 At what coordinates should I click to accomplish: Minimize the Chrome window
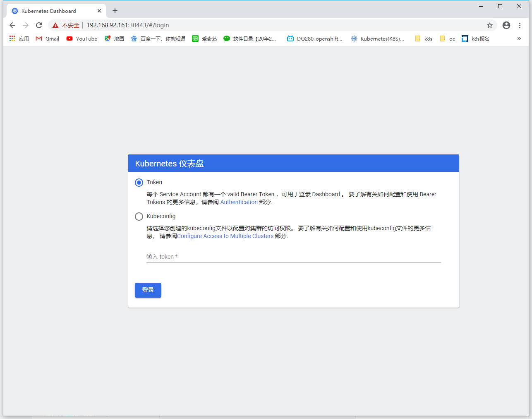click(481, 6)
